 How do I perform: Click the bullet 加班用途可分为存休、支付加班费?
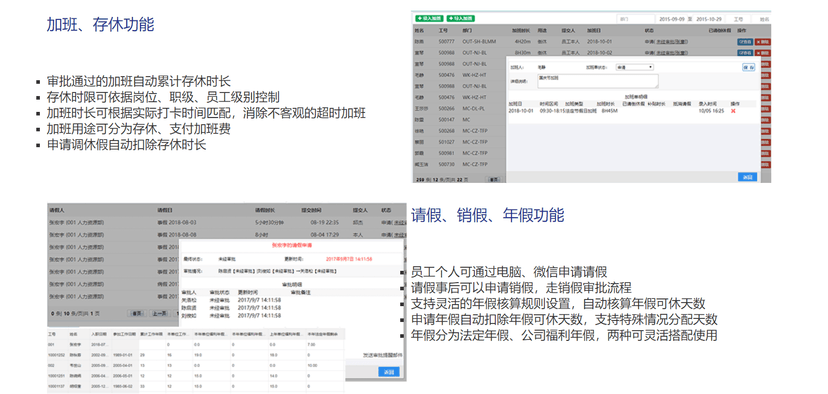(139, 129)
